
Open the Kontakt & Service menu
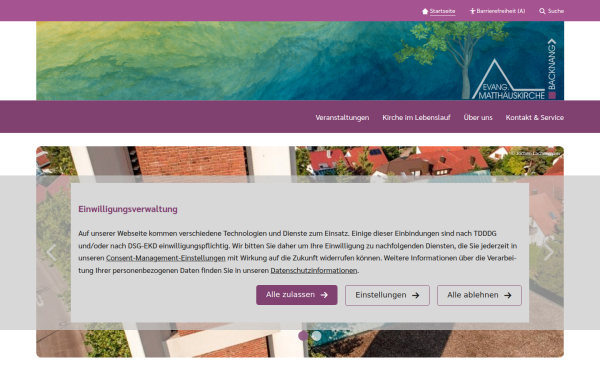tap(535, 117)
